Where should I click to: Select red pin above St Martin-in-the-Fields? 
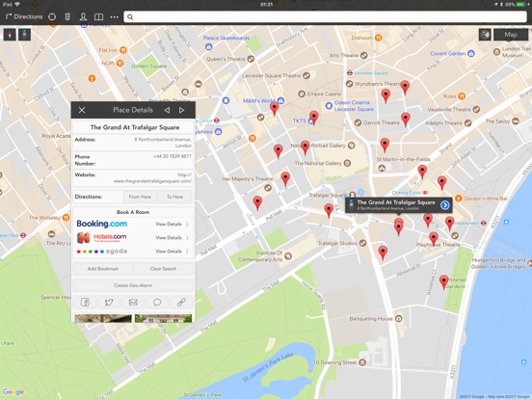(x=385, y=145)
